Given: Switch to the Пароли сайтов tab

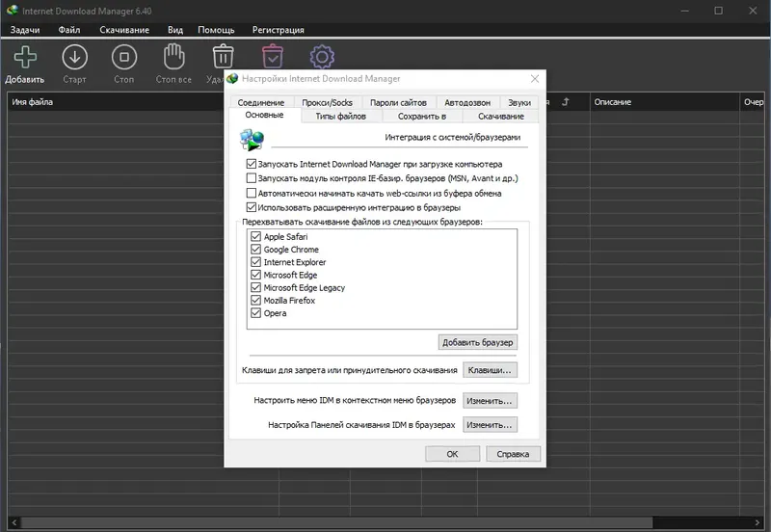Looking at the screenshot, I should (x=398, y=102).
